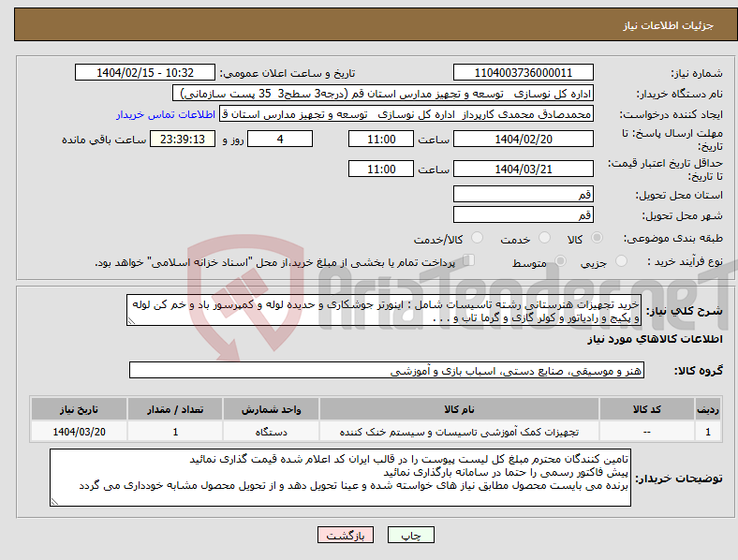Click the توضیحات خریدار text area
This screenshot has width=738, height=560.
tap(340, 478)
